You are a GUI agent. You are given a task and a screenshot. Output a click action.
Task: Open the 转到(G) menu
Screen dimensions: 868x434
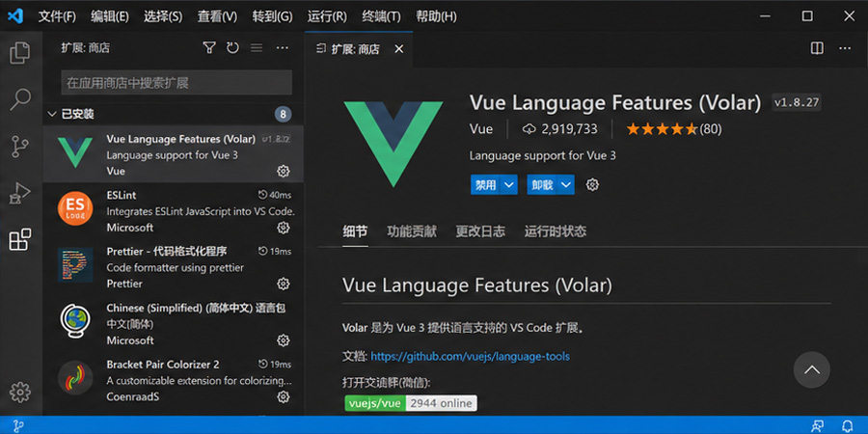(272, 16)
